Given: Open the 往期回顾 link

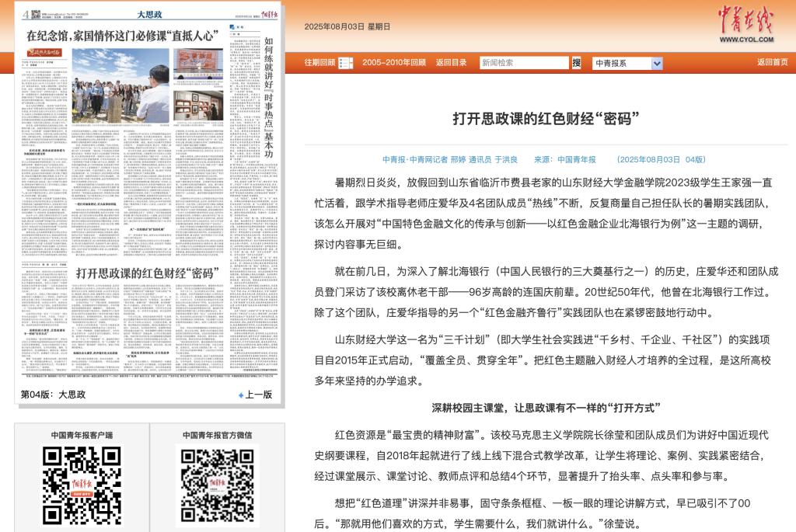Looking at the screenshot, I should (x=319, y=62).
